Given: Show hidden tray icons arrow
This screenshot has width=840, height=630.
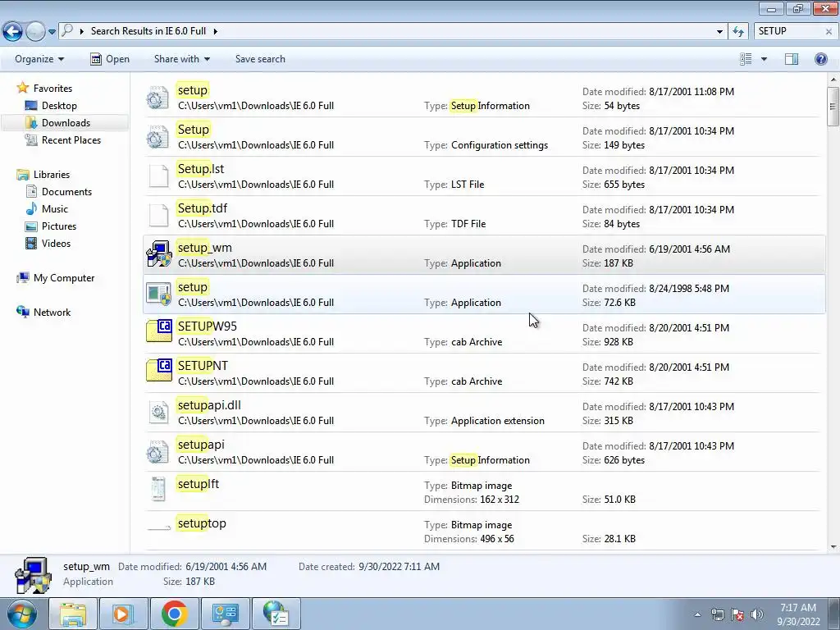Looking at the screenshot, I should (697, 614).
